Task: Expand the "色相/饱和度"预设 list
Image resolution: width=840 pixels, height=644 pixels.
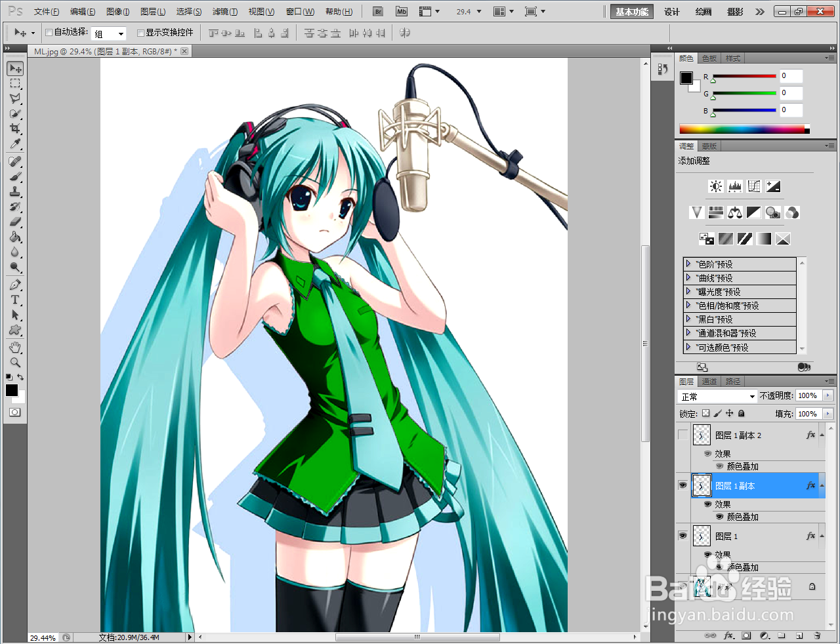Action: (x=688, y=305)
